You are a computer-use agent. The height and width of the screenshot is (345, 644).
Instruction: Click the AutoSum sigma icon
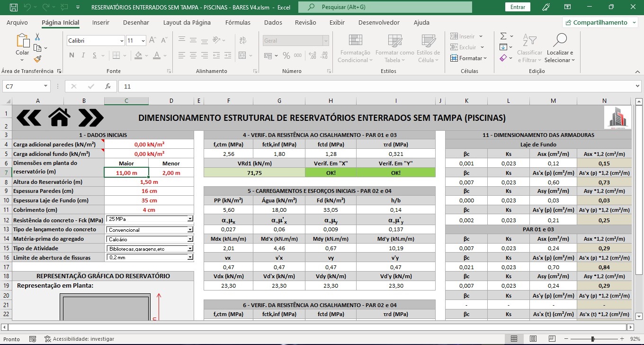click(x=503, y=36)
